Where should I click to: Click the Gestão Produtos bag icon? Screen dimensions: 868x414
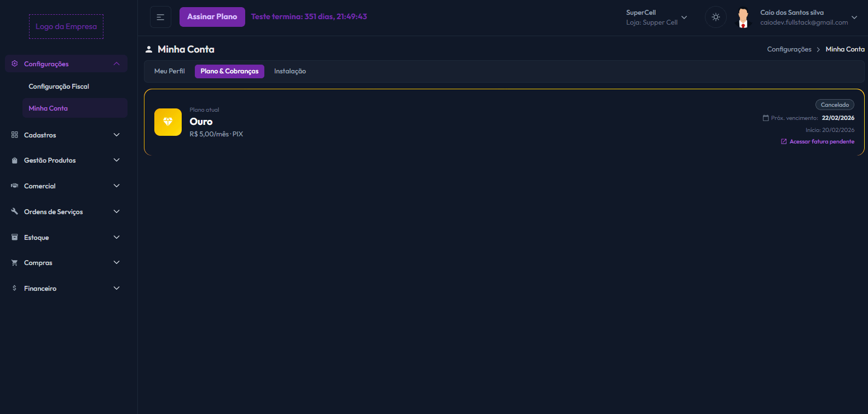15,160
